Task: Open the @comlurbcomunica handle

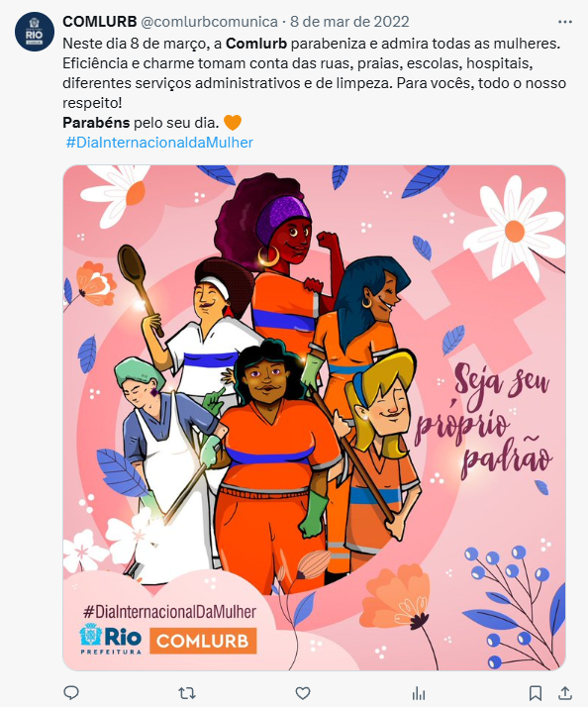Action: click(209, 22)
